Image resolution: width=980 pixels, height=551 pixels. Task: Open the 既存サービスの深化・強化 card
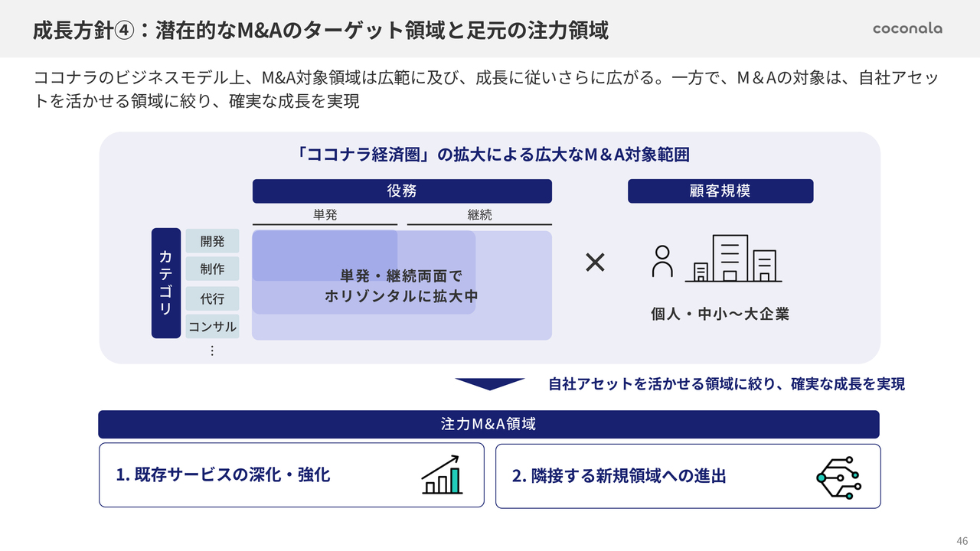coord(291,475)
